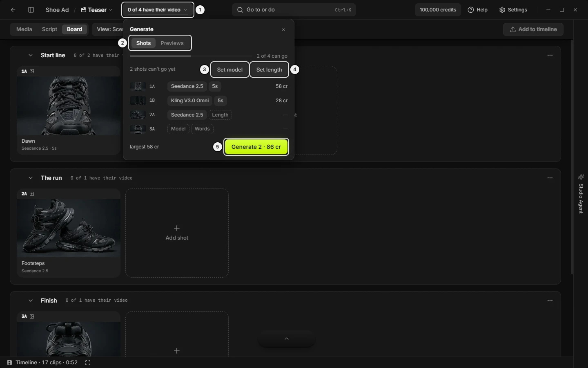Add Words for shot 3A
588x368 pixels.
[202, 129]
